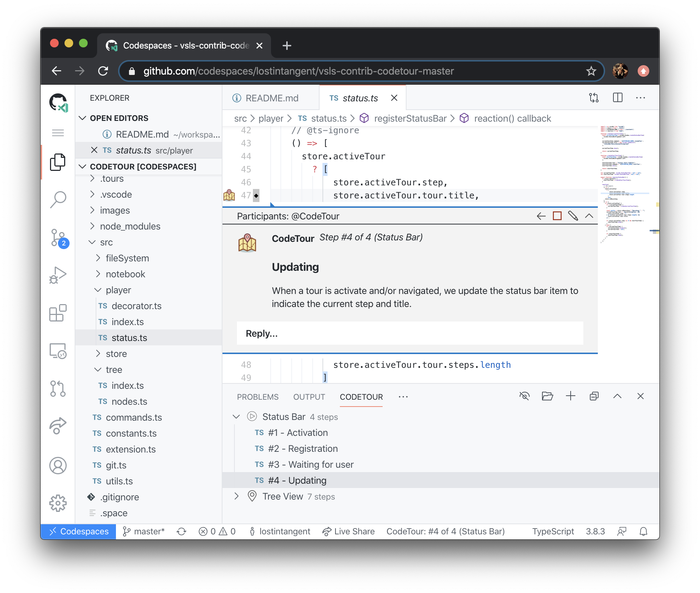Viewport: 700px width, 593px height.
Task: Open a tour file with the folder icon
Action: 547,396
